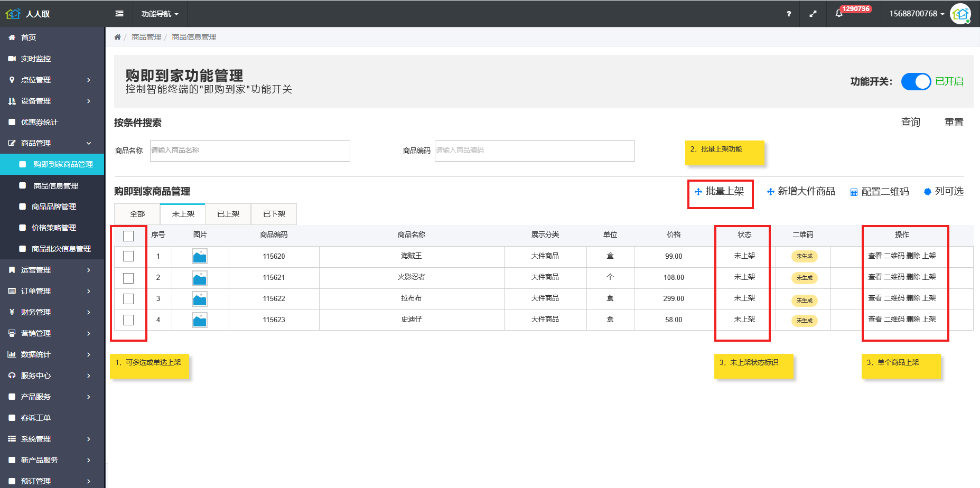Open the 功能导航 dropdown menu

click(160, 14)
